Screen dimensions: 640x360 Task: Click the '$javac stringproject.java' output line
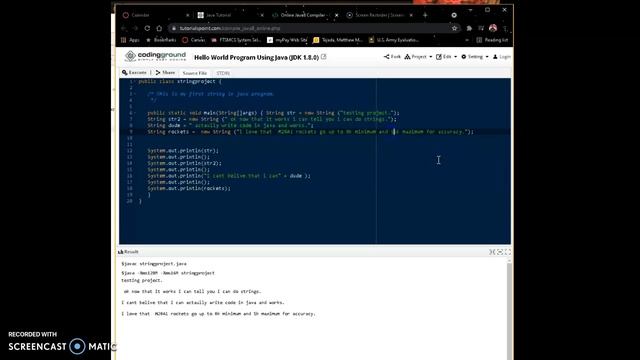coord(154,264)
